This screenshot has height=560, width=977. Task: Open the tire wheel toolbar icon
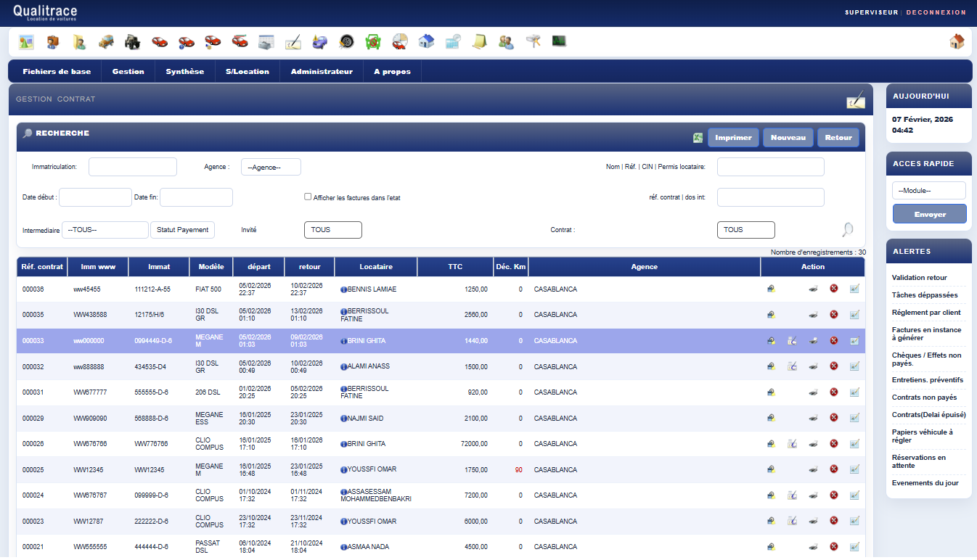[347, 42]
